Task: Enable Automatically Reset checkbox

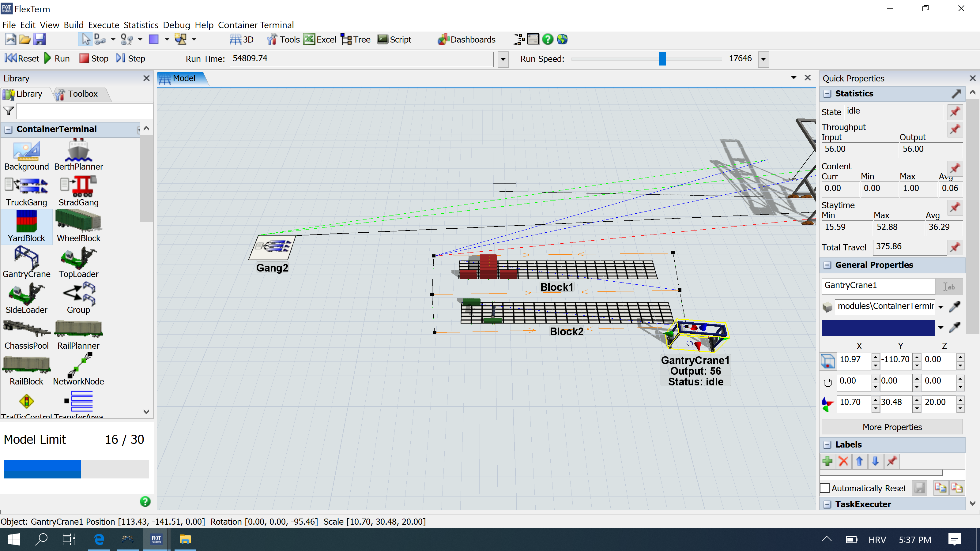Action: (825, 488)
